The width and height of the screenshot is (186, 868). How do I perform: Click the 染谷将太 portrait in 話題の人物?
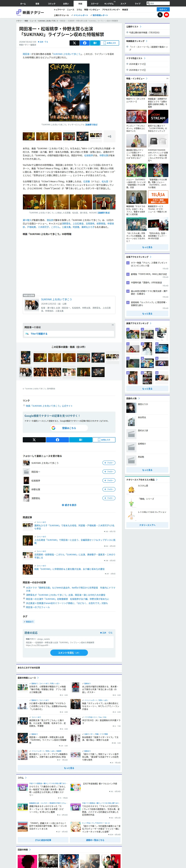coord(131,421)
